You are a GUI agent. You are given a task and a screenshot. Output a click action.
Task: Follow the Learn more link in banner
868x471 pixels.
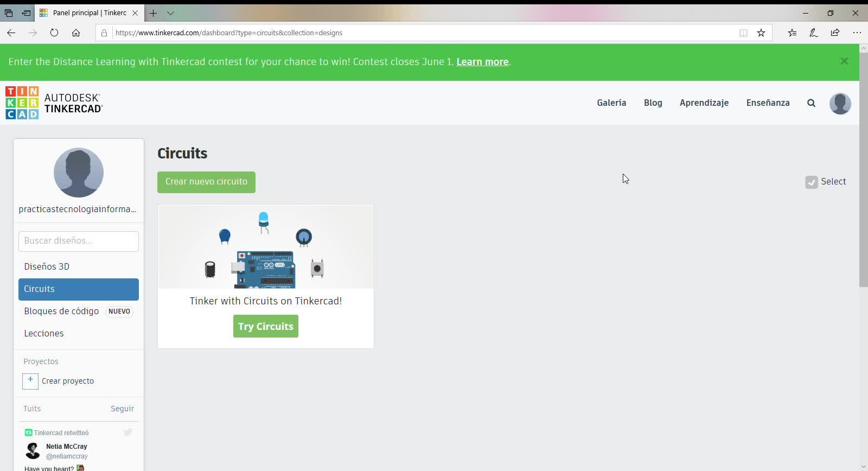pos(483,62)
